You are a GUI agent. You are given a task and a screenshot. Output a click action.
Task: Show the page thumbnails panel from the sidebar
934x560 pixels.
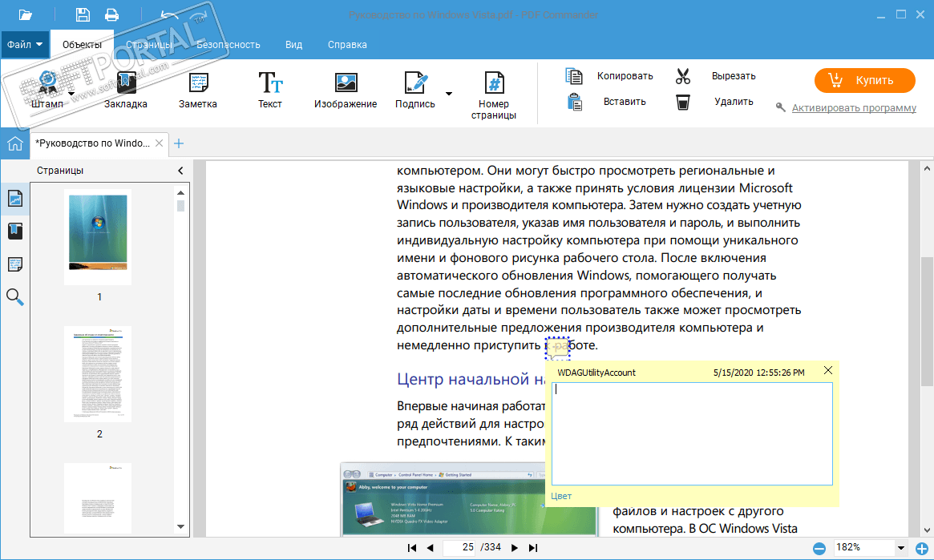pyautogui.click(x=15, y=198)
